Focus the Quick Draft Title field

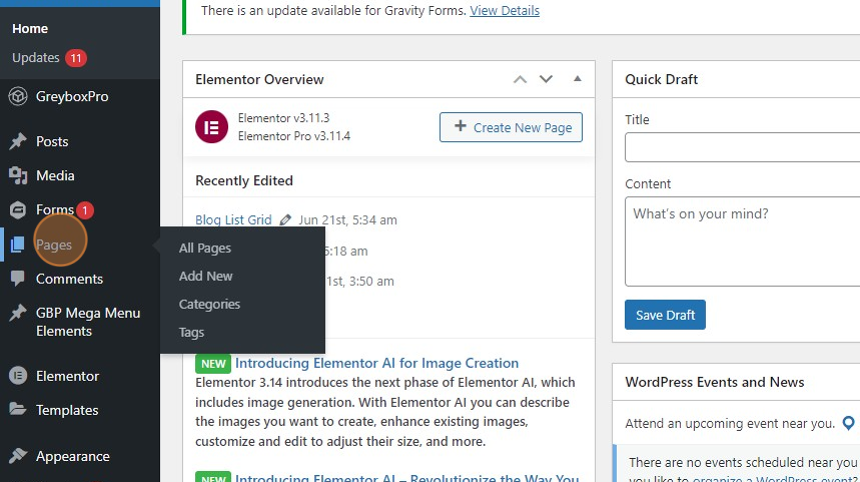[x=743, y=147]
